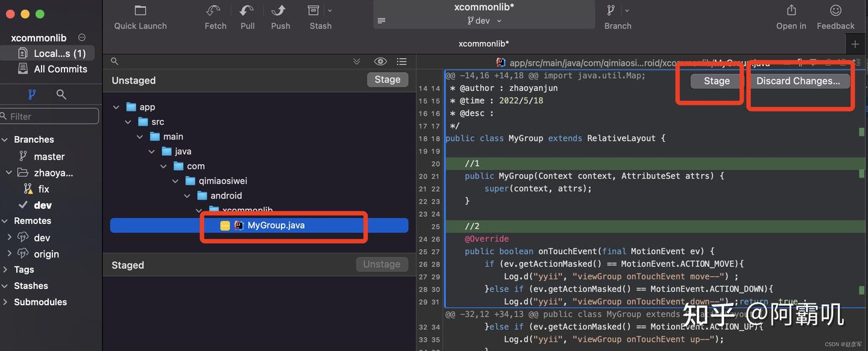Switch to branch-view icon in sidebar
868x351 pixels.
[32, 94]
